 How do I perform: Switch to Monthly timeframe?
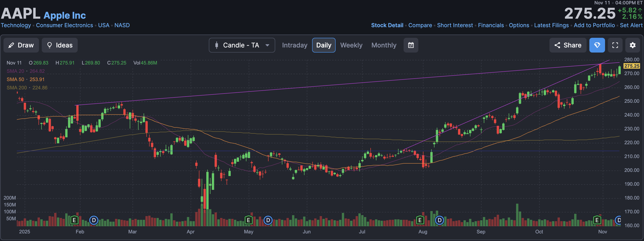click(384, 45)
